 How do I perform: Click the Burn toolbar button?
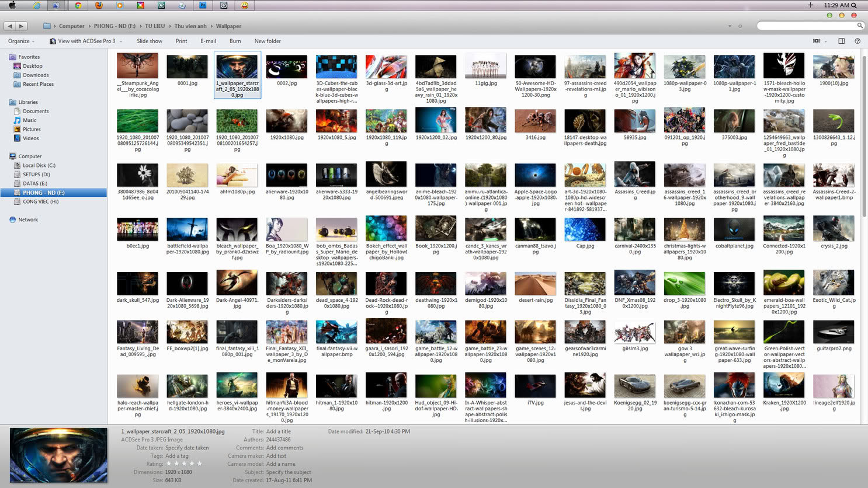coord(235,41)
